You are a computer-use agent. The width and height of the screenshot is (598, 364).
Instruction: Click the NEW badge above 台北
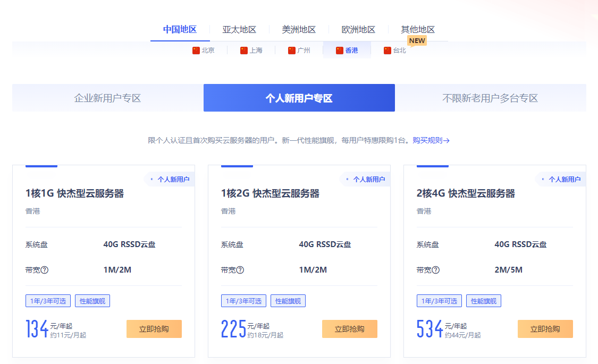point(417,41)
